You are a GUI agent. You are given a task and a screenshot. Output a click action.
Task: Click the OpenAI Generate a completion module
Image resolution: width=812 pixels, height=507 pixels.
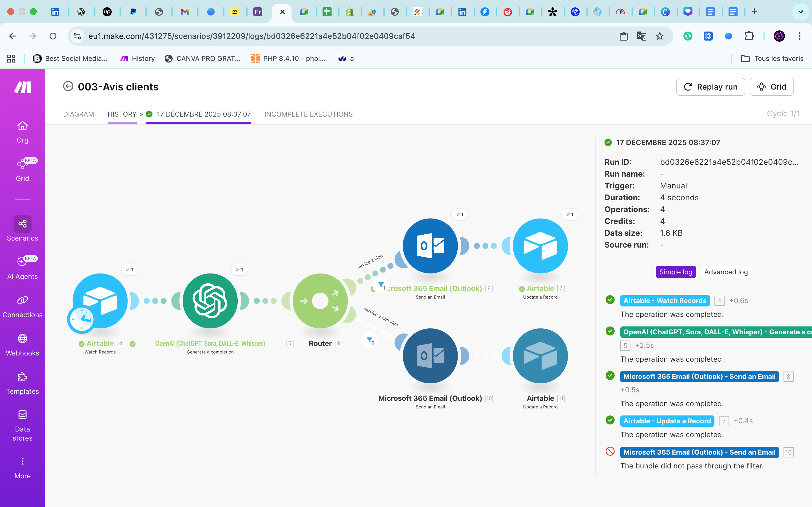[210, 301]
